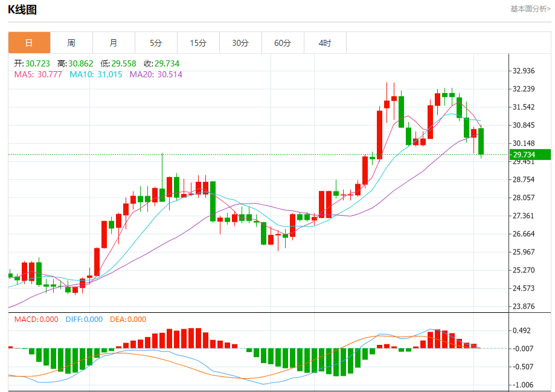
Task: Switch to the 周 weekly tab
Action: (71, 43)
